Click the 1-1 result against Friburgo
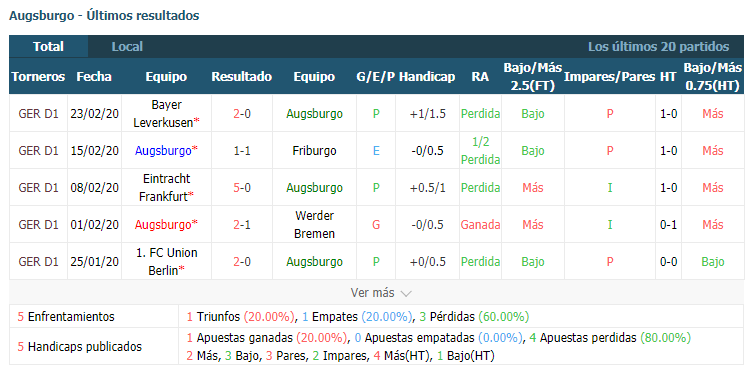 [242, 151]
